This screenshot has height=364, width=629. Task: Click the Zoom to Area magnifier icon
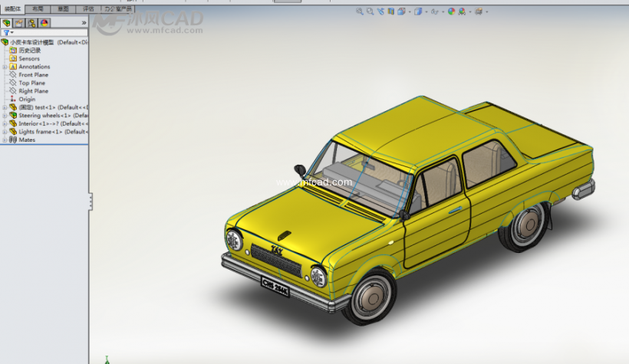pos(370,11)
